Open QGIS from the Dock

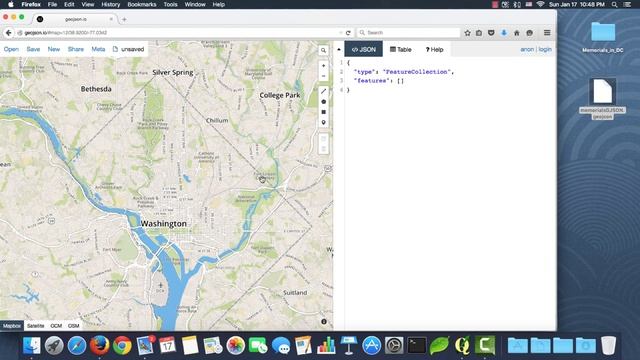click(x=462, y=345)
